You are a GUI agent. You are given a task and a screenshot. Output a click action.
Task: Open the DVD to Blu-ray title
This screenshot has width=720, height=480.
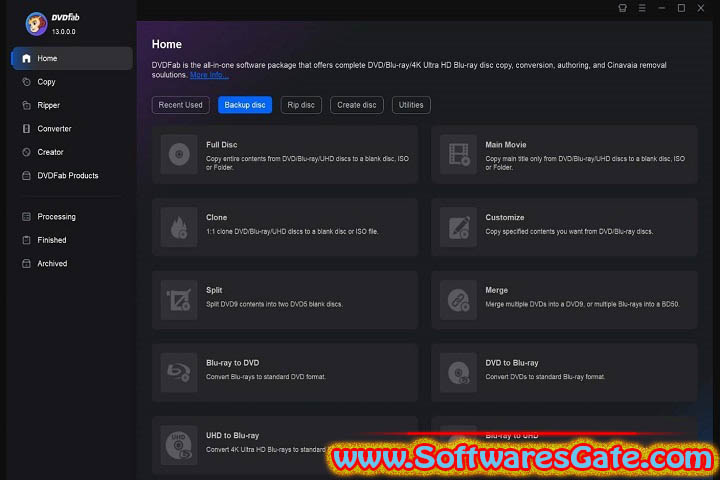pos(512,363)
